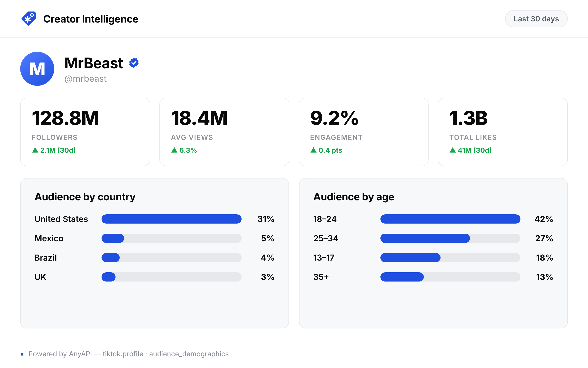Click the United States audience bar

point(172,219)
